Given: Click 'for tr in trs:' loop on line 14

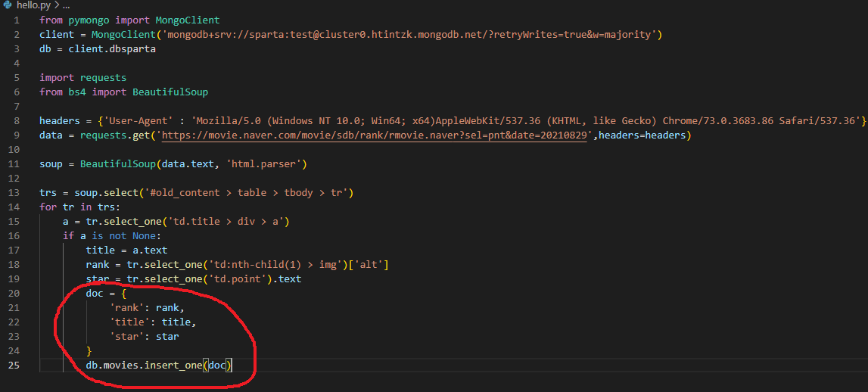Looking at the screenshot, I should click(79, 207).
